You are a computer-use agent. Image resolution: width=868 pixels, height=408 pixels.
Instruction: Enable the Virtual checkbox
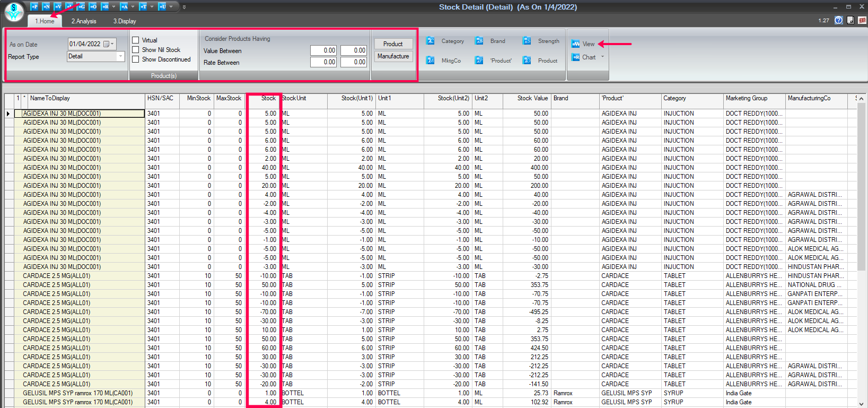[x=136, y=40]
